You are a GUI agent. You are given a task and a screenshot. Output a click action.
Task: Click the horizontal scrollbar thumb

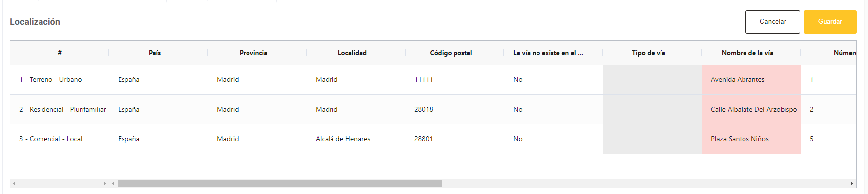280,184
